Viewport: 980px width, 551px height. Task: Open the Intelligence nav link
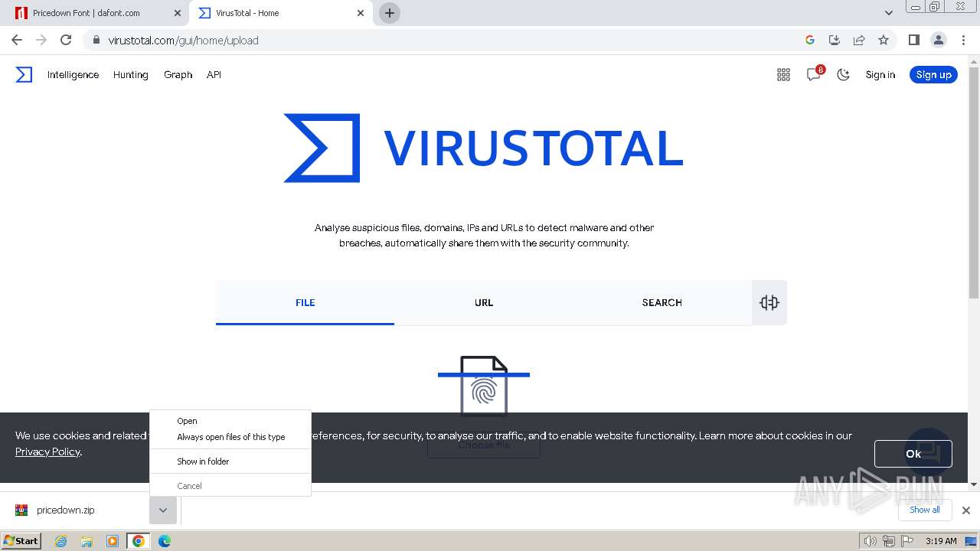(x=73, y=74)
